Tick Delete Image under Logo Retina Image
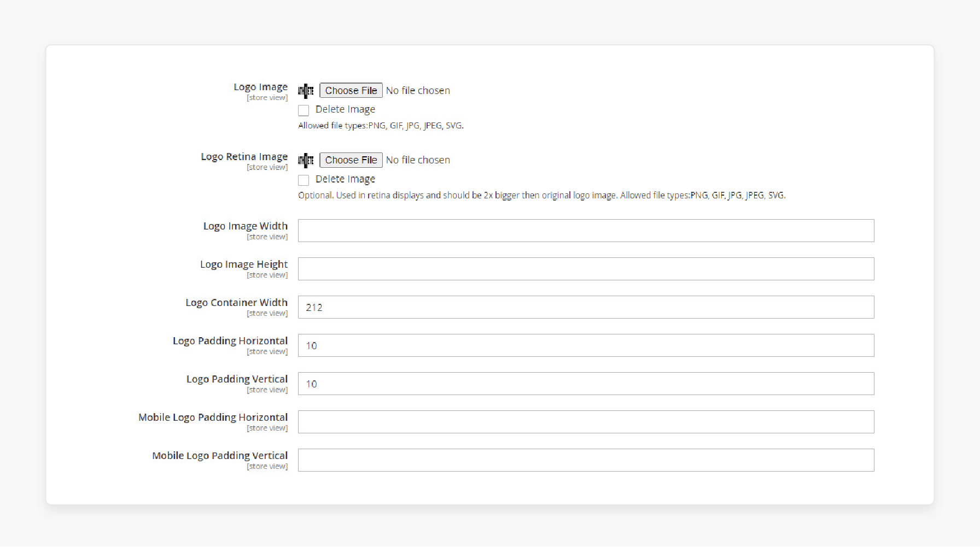The width and height of the screenshot is (980, 547). click(x=304, y=180)
